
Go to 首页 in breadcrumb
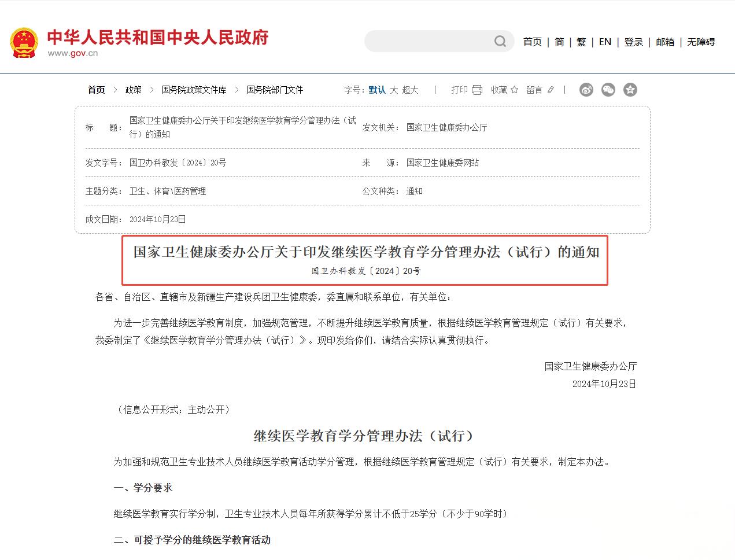pos(97,90)
